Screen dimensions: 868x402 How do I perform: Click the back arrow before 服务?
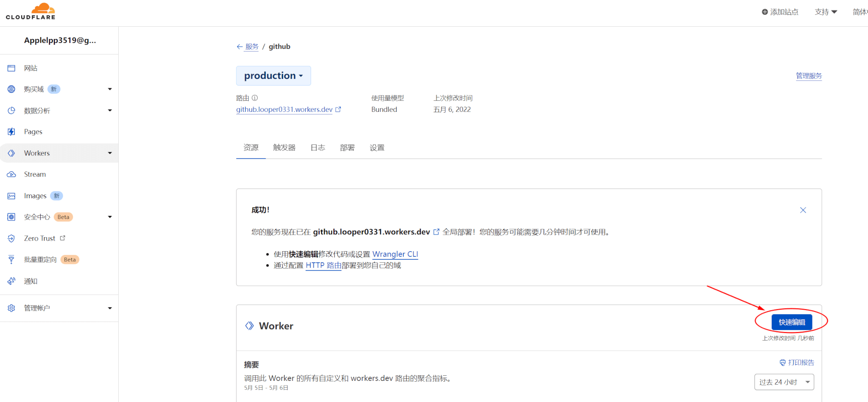pos(239,47)
